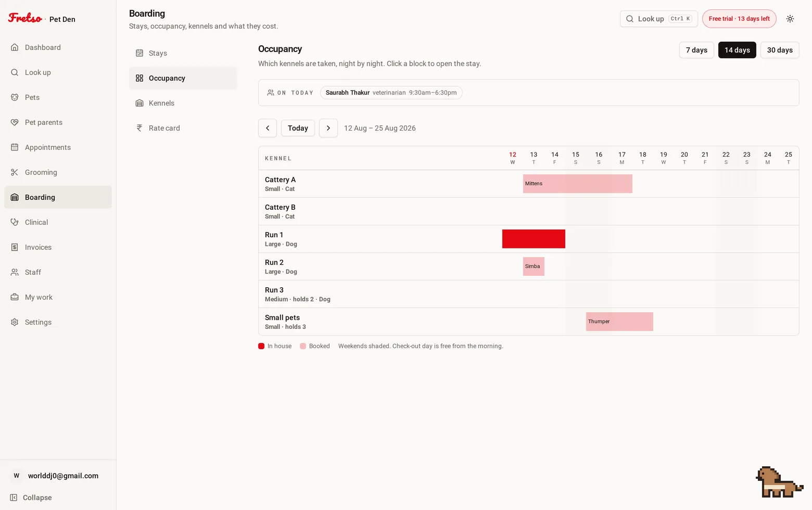Click the Stays calendar icon
The width and height of the screenshot is (812, 510).
(139, 53)
